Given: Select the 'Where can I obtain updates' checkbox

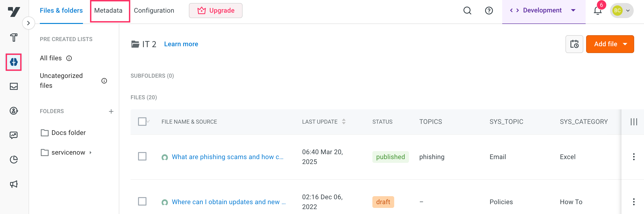Looking at the screenshot, I should tap(142, 202).
